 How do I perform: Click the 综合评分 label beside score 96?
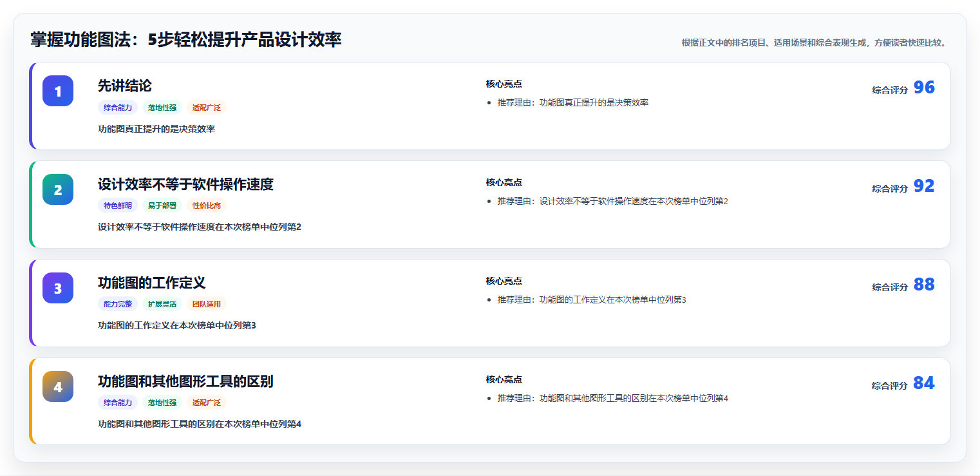(x=890, y=90)
